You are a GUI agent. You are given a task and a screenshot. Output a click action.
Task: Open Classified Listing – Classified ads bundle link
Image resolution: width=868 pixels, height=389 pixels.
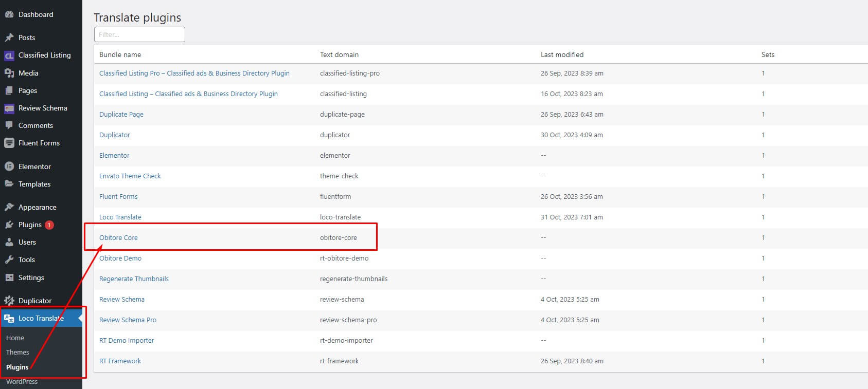click(188, 94)
